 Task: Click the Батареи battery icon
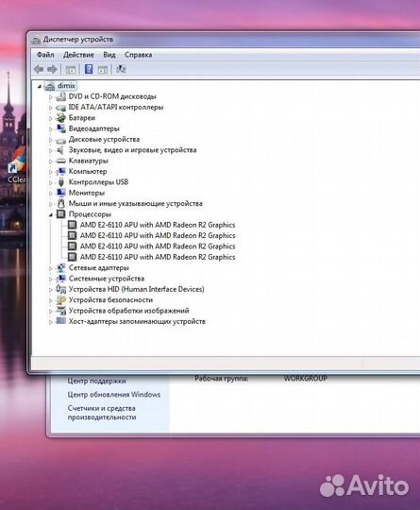tap(60, 118)
